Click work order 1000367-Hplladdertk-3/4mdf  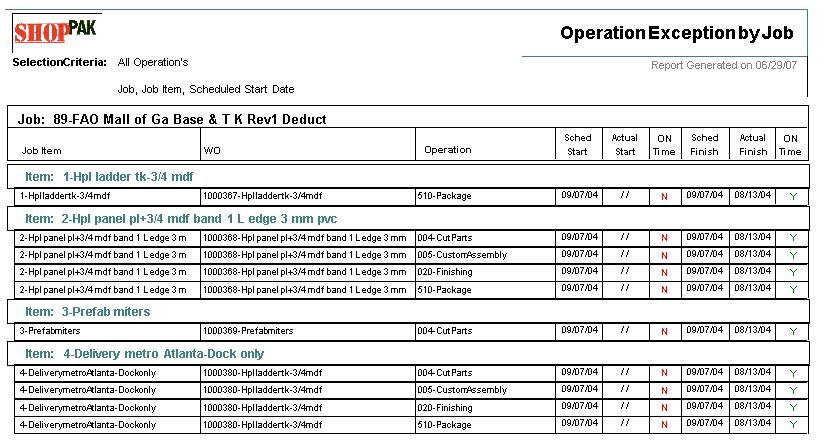pyautogui.click(x=262, y=196)
